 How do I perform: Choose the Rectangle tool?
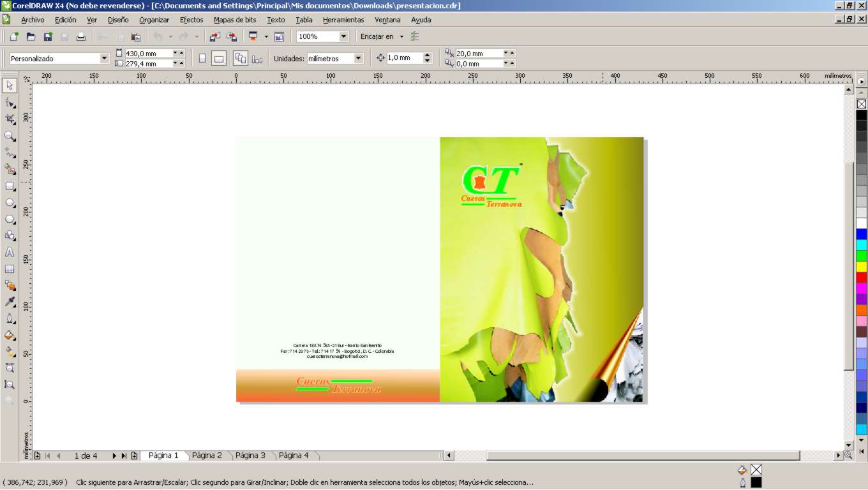coord(10,186)
